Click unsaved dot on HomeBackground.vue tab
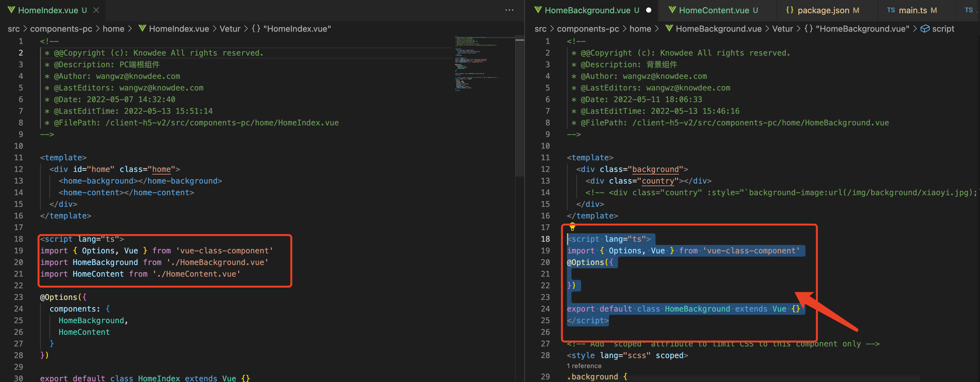 [649, 10]
